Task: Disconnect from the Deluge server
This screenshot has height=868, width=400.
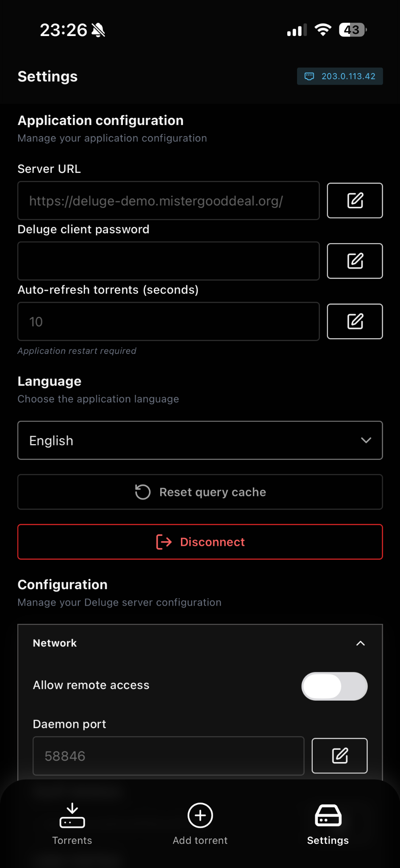Action: pyautogui.click(x=200, y=542)
